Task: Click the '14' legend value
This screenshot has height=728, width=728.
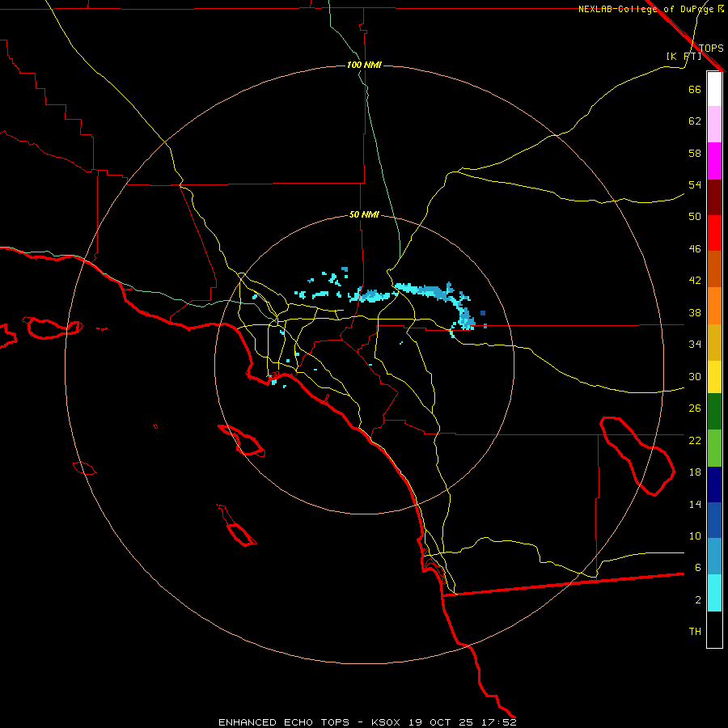Action: pyautogui.click(x=695, y=504)
